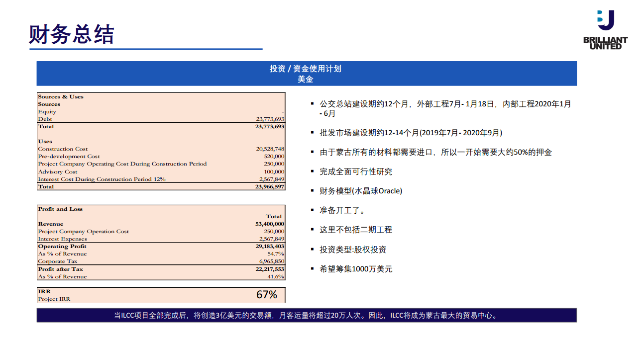Click the 美金 currency subtitle
This screenshot has height=337, width=644.
(306, 79)
